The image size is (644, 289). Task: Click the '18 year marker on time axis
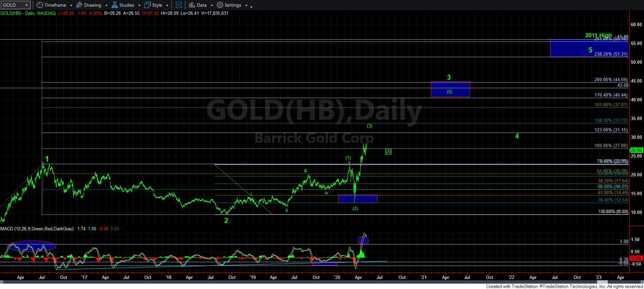(168, 277)
